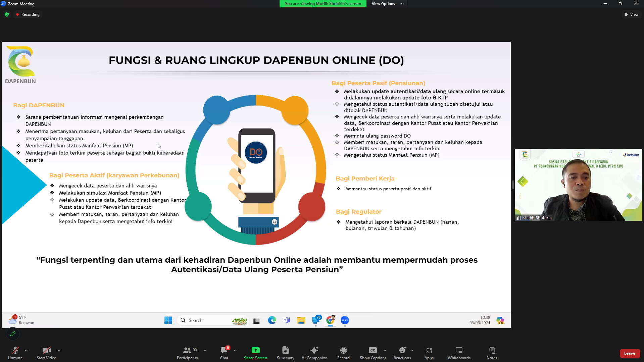Click the DAPENBUN logo on slide
Screen dimensions: 644x362
21,65
